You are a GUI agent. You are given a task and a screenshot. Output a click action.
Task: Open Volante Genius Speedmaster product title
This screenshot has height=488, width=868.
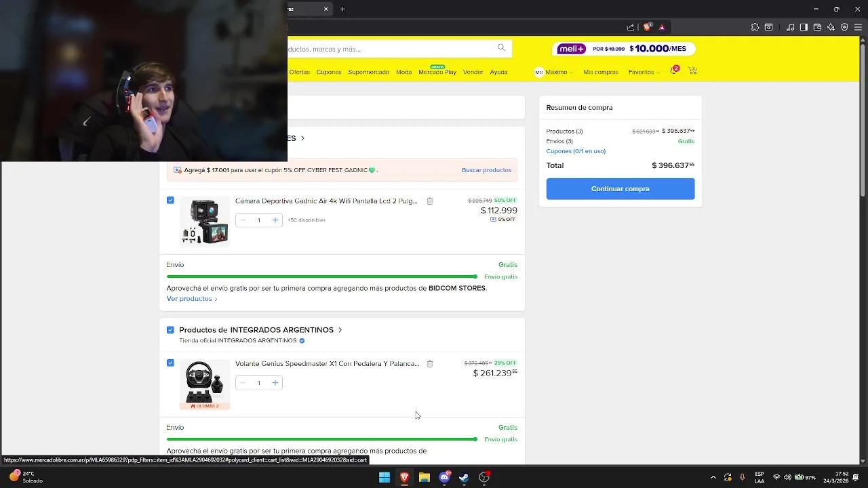point(327,364)
